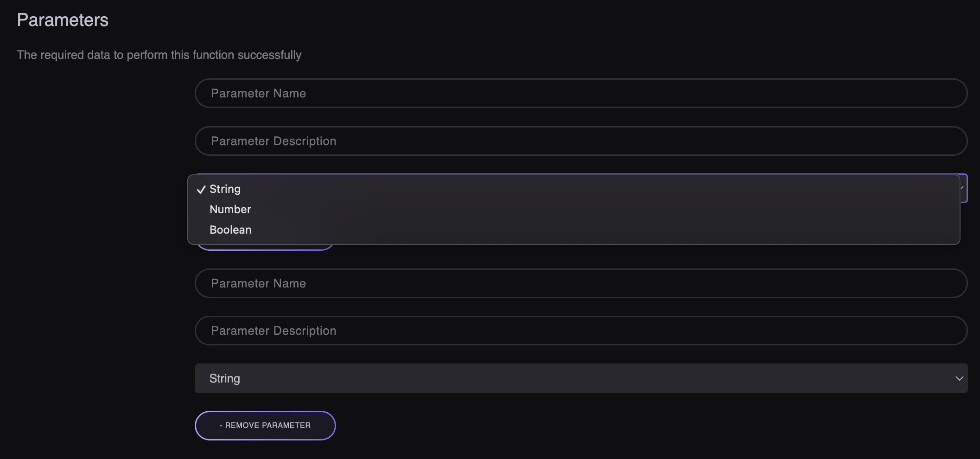Click the minus sign on Remove Parameter
This screenshot has height=459, width=980.
[221, 426]
